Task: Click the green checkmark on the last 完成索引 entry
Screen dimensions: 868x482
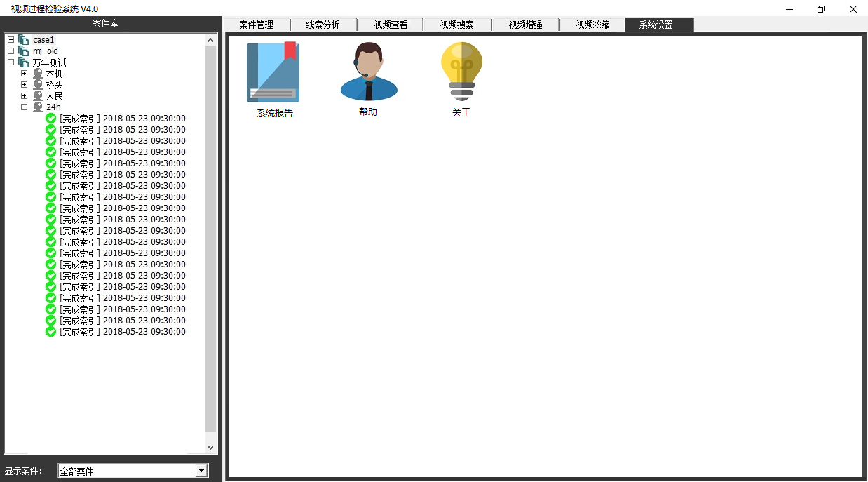Action: coord(50,331)
